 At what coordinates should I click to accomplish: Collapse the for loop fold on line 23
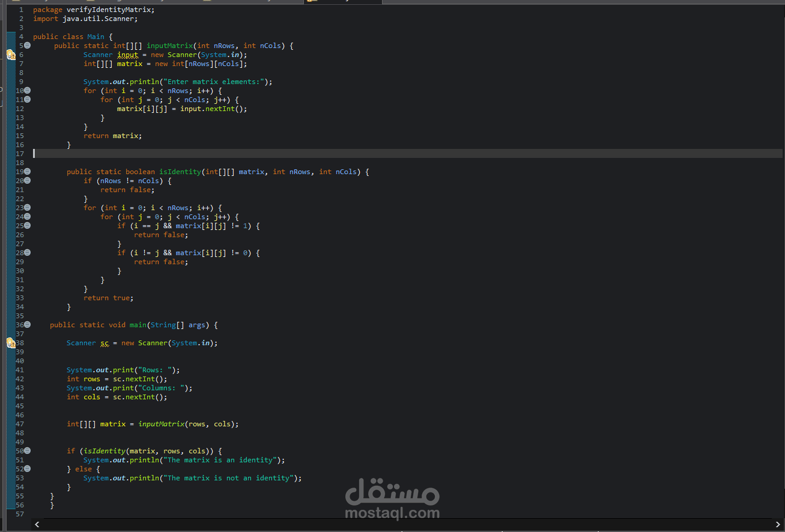(x=28, y=208)
